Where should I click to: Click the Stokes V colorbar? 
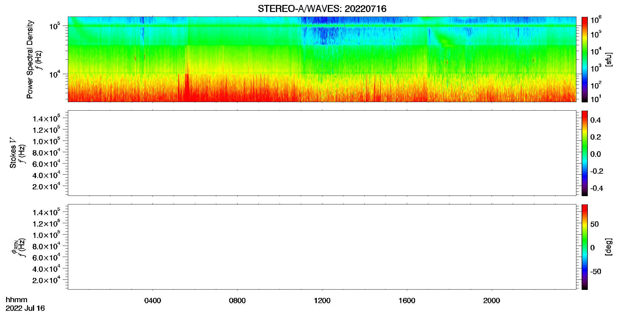click(x=585, y=153)
